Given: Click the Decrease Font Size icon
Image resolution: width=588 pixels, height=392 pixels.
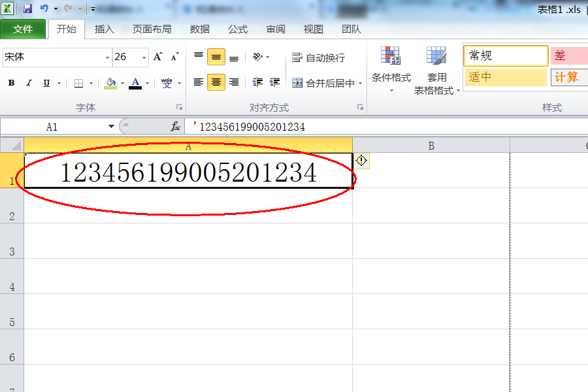Looking at the screenshot, I should click(x=174, y=57).
